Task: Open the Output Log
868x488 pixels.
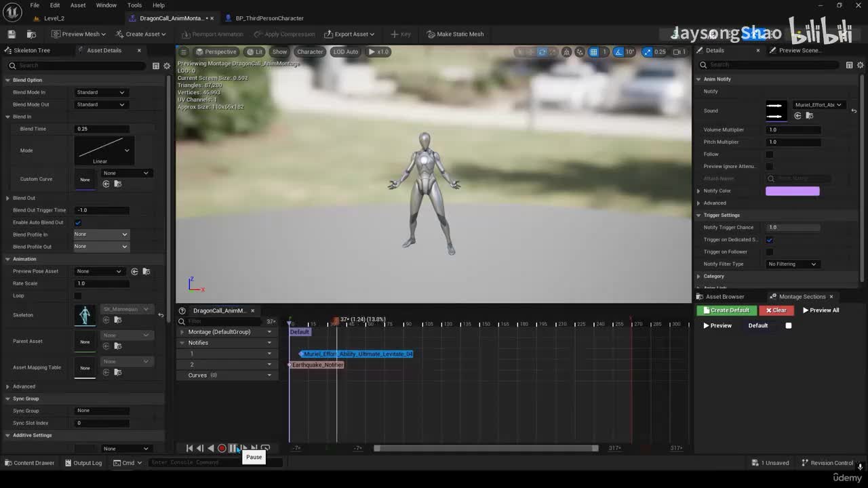Action: [x=83, y=463]
